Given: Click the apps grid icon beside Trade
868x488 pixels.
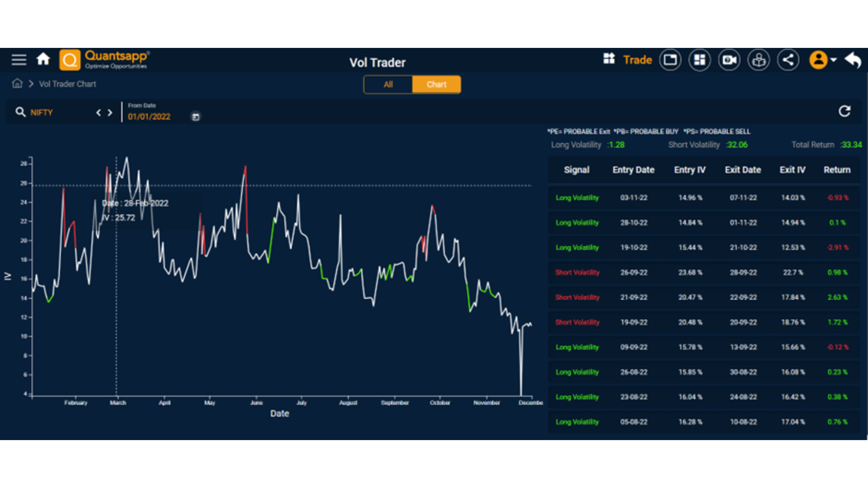Looking at the screenshot, I should tap(609, 59).
